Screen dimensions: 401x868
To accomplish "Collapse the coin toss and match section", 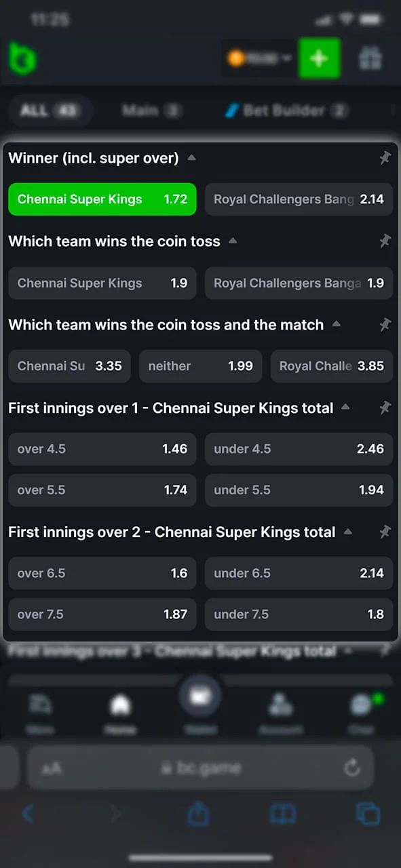I will [337, 324].
